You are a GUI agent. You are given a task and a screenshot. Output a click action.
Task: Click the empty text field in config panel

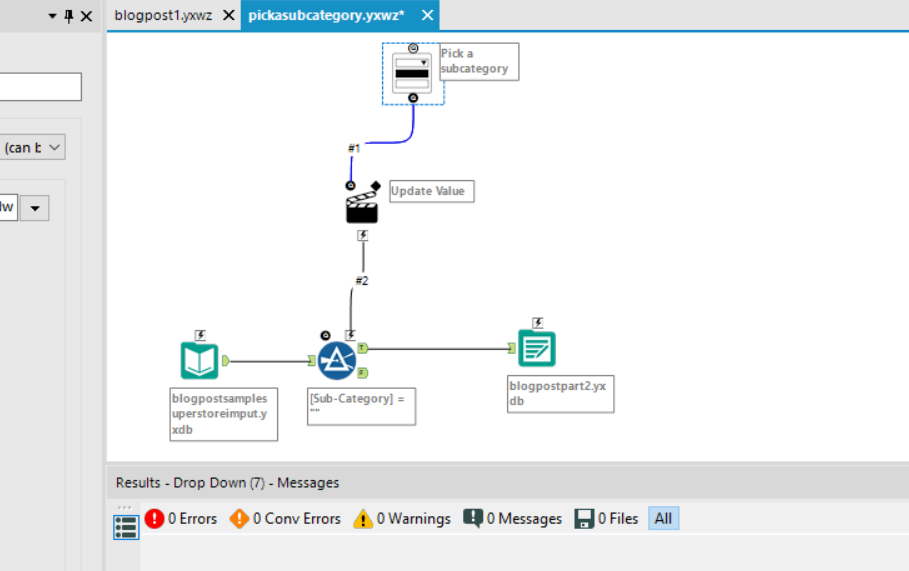pyautogui.click(x=40, y=87)
